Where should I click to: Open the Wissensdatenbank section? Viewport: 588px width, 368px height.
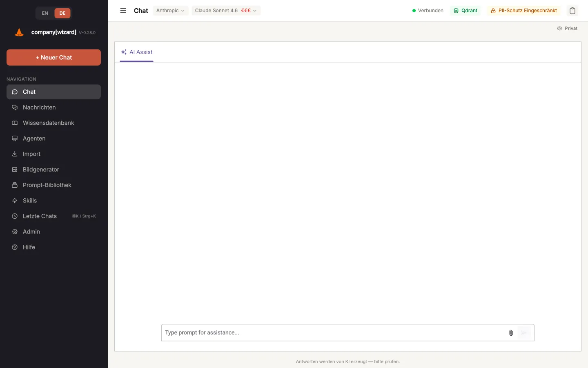point(53,123)
